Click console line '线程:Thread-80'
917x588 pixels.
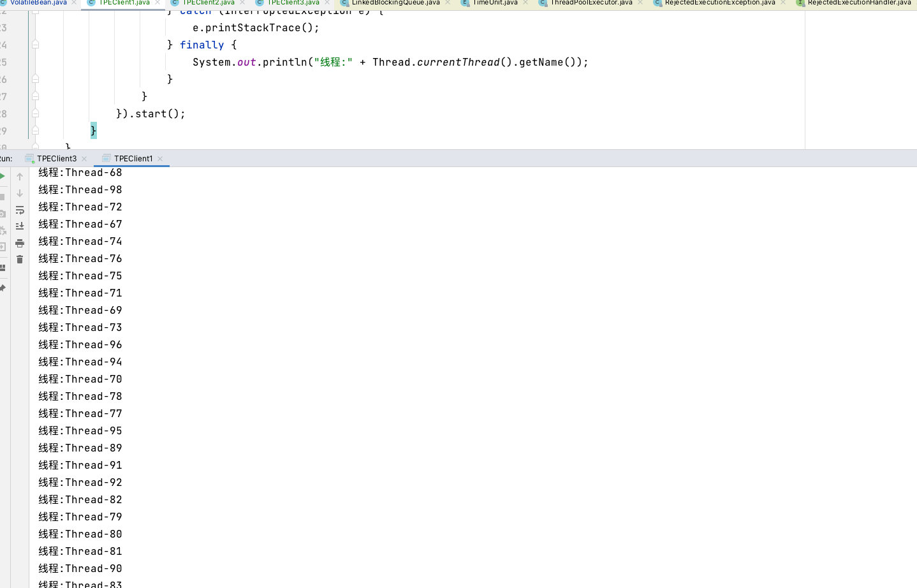tap(80, 534)
